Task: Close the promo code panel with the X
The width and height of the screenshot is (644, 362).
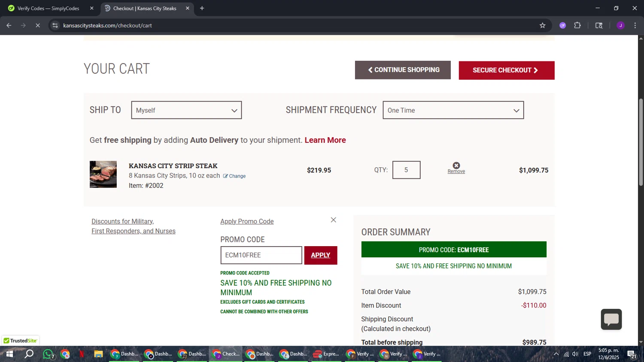Action: (333, 220)
